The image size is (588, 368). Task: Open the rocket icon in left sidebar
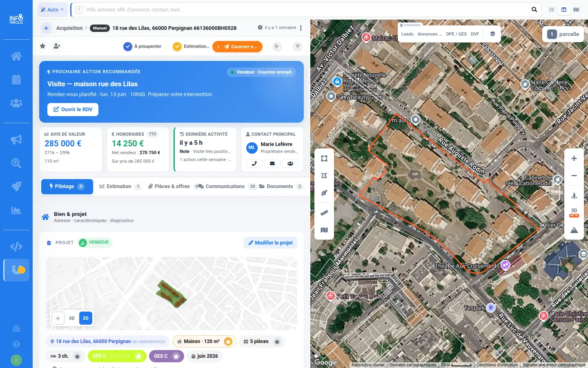[x=16, y=186]
